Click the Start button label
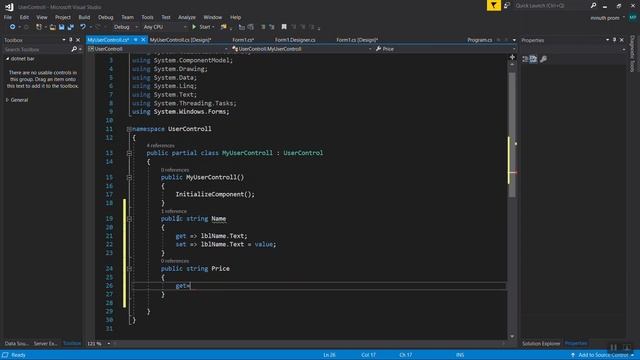 pos(204,27)
